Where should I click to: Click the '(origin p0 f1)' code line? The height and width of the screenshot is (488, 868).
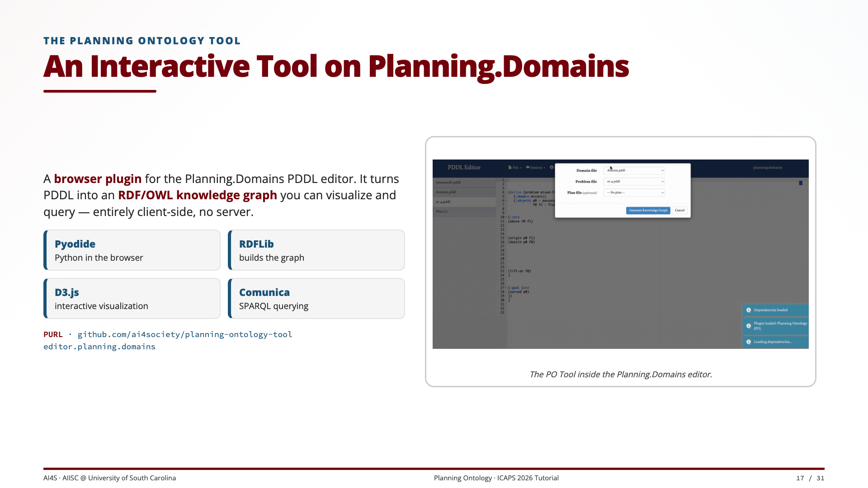click(x=521, y=238)
